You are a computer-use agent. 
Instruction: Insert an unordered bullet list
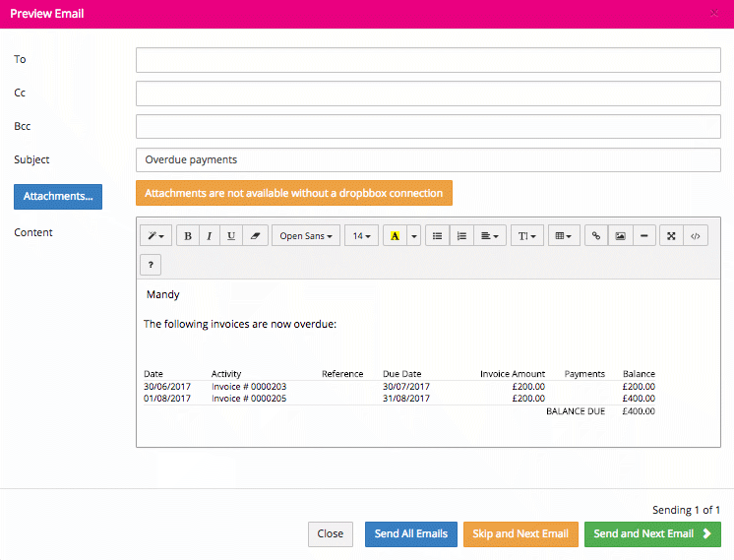tap(438, 236)
